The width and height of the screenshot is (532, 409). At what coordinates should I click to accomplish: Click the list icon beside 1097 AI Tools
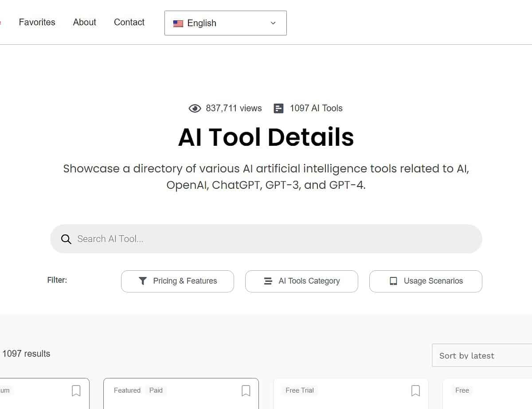tap(278, 108)
